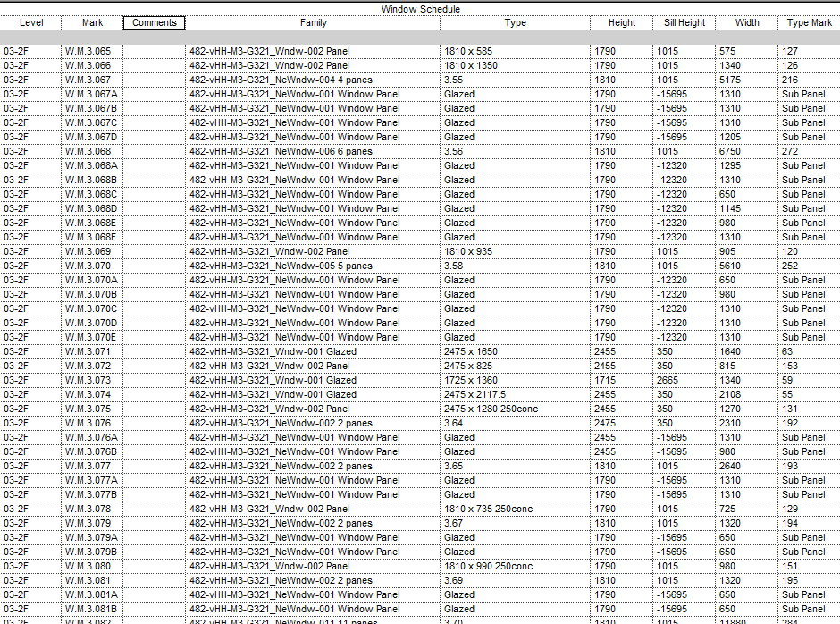Click the family cell in row W.M.3.073
The width and height of the screenshot is (840, 624).
tap(313, 380)
